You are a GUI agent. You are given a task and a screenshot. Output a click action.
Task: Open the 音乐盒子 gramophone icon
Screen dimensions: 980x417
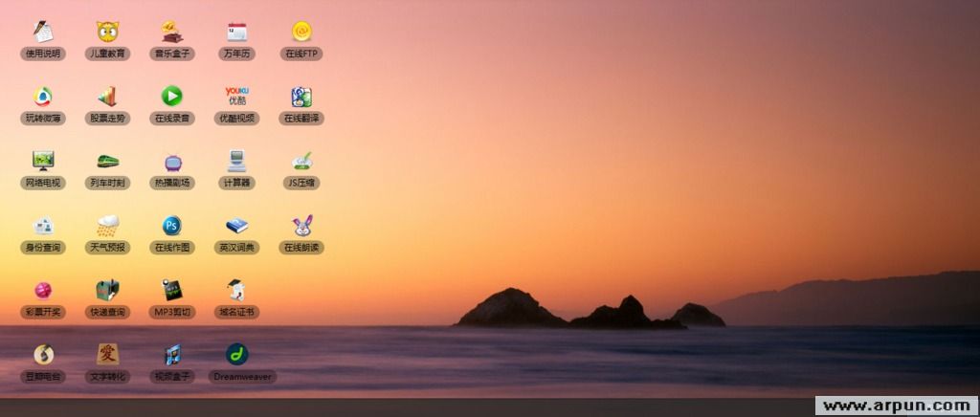pos(172,33)
